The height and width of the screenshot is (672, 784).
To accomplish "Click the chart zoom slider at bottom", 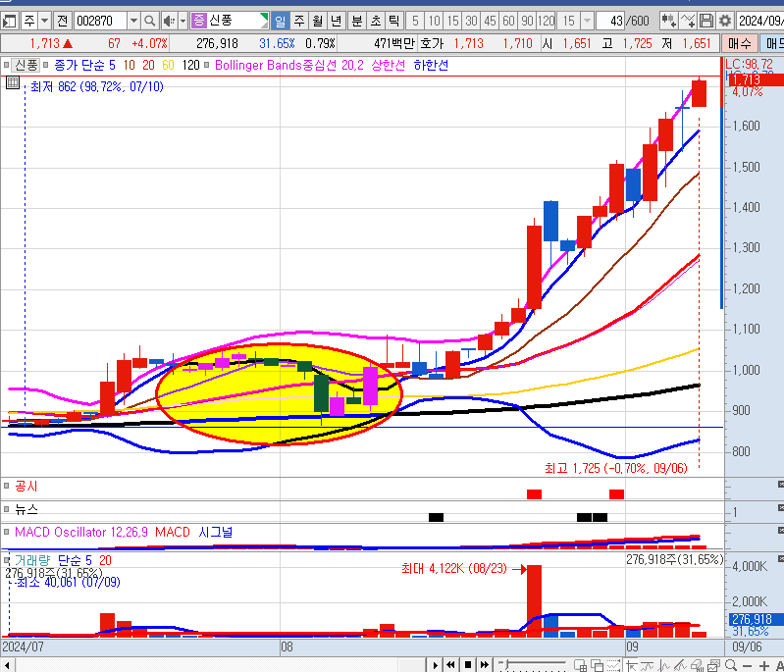I will coord(535,665).
